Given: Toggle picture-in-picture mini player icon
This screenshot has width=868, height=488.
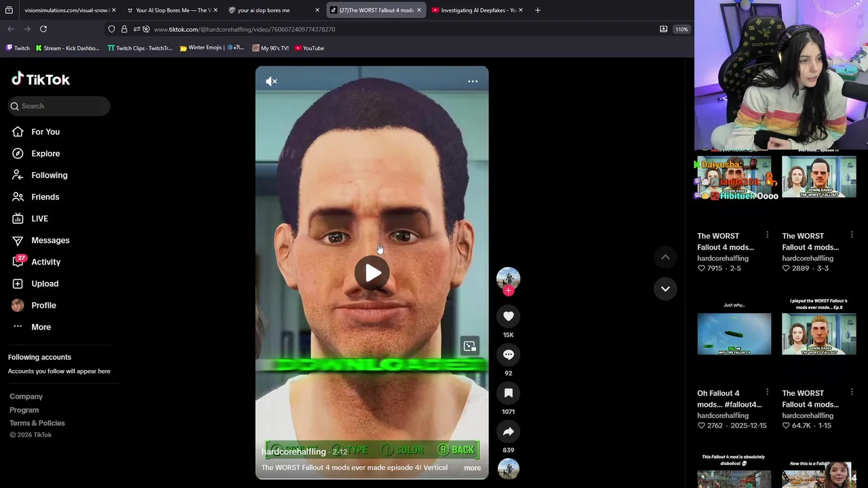Looking at the screenshot, I should point(469,346).
